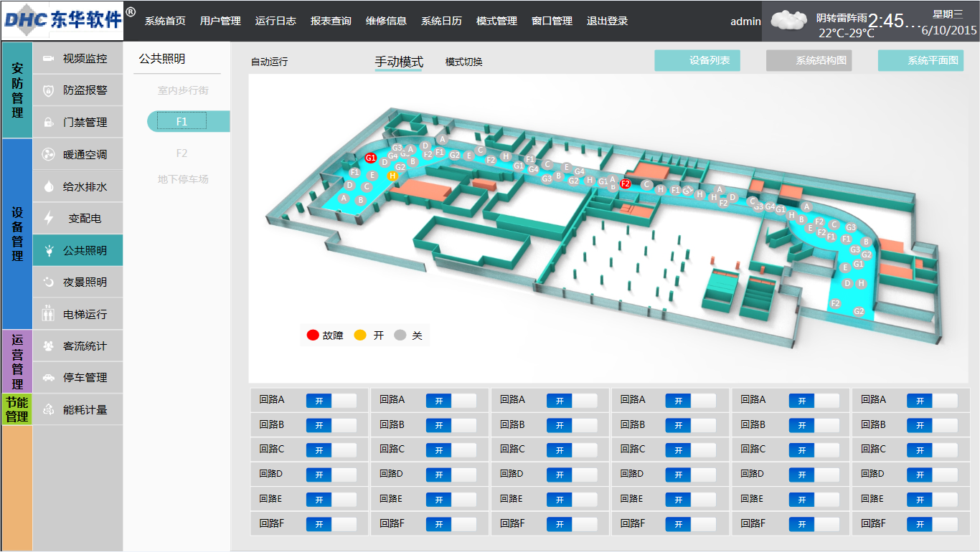This screenshot has width=980, height=552.
Task: Select F2 floor in 公共照明 list
Action: [x=182, y=153]
